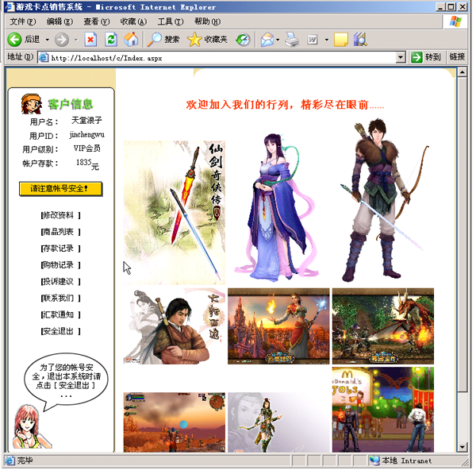The image size is (476, 474).
Task: Click the username value 天堂浪子
Action: click(86, 121)
